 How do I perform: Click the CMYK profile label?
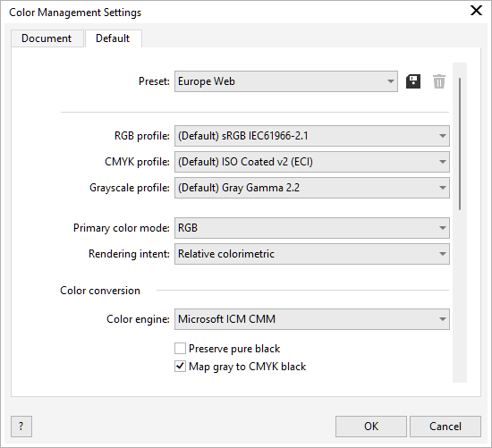coord(137,162)
